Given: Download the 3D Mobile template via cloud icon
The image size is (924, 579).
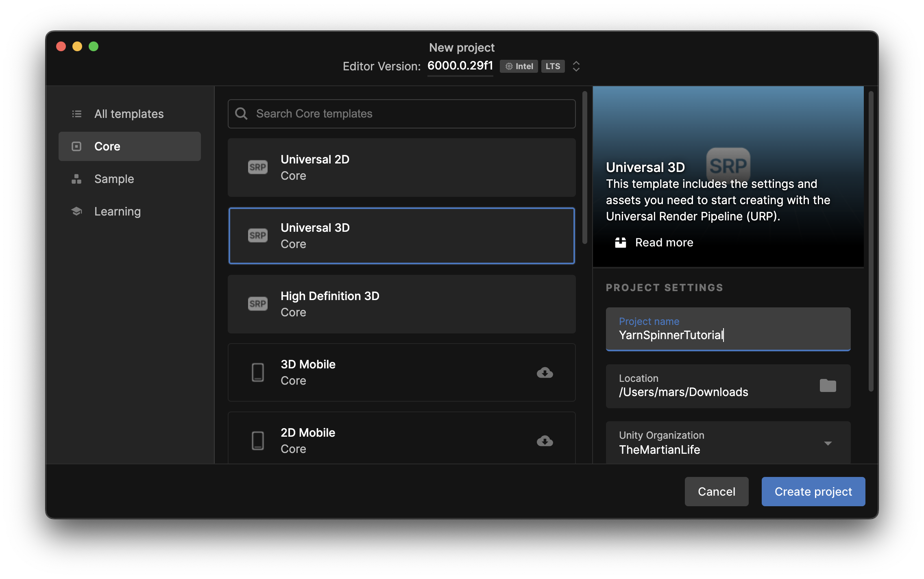Looking at the screenshot, I should point(545,372).
